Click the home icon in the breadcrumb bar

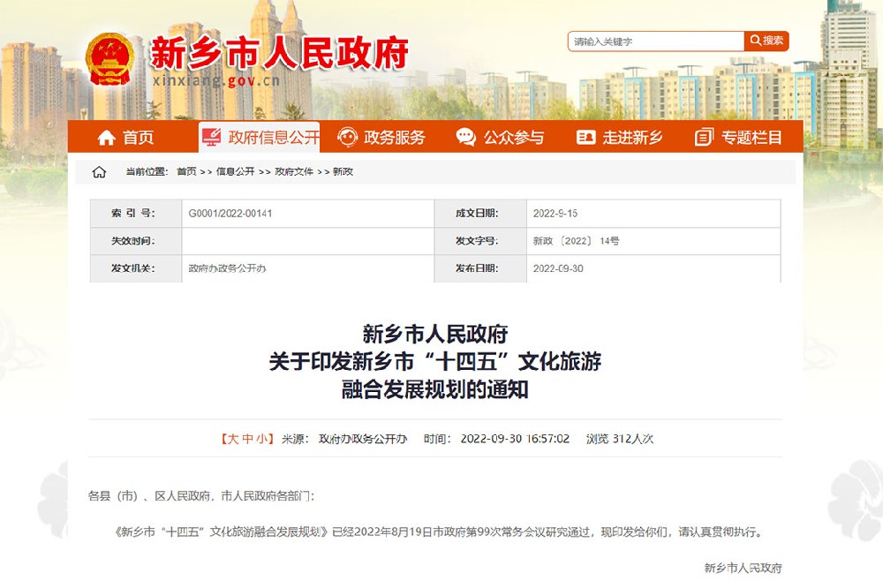point(97,173)
